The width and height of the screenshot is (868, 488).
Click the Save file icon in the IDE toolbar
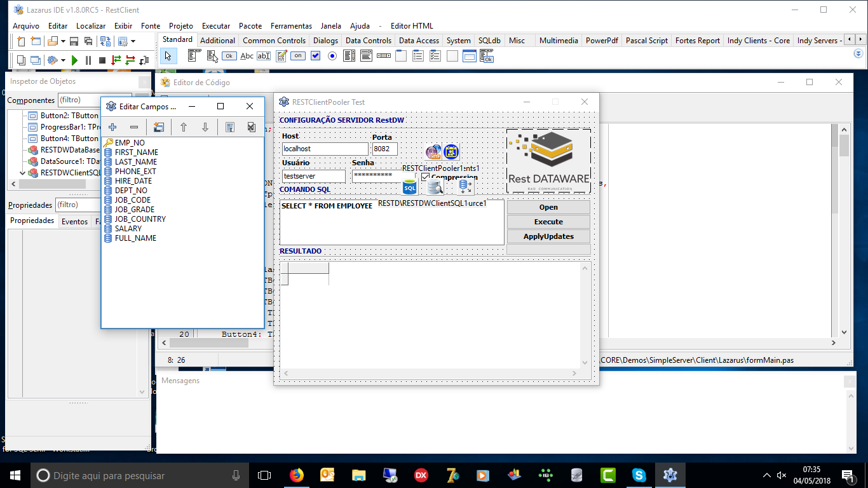pyautogui.click(x=74, y=41)
